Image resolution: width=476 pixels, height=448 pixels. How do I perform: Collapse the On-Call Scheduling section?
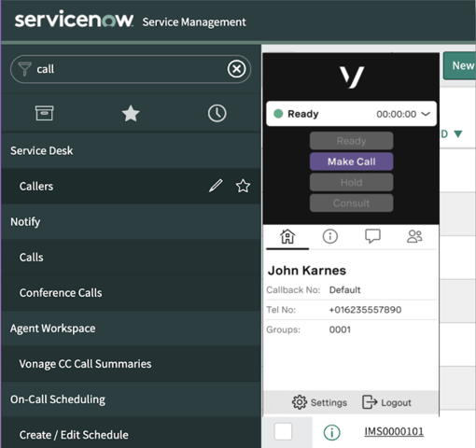[x=131, y=399]
